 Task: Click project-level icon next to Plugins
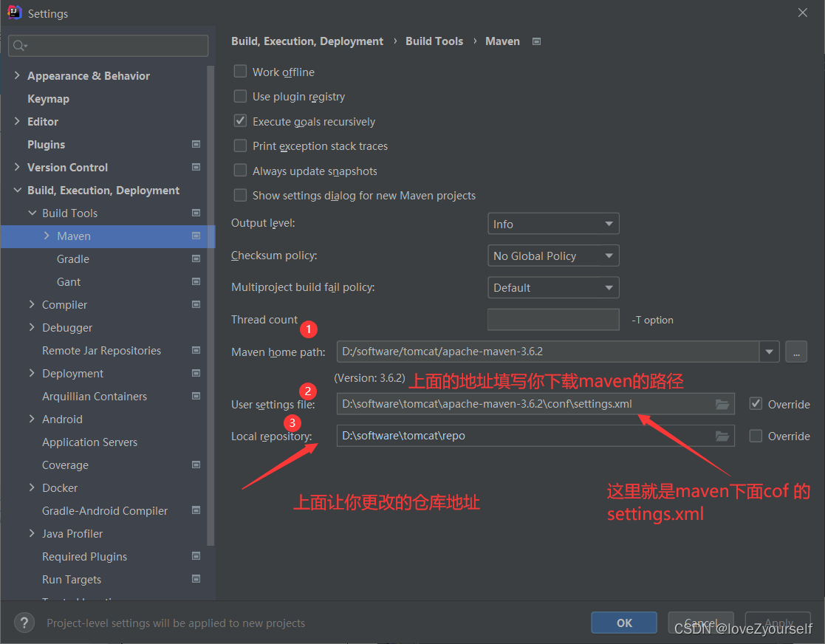coord(196,144)
